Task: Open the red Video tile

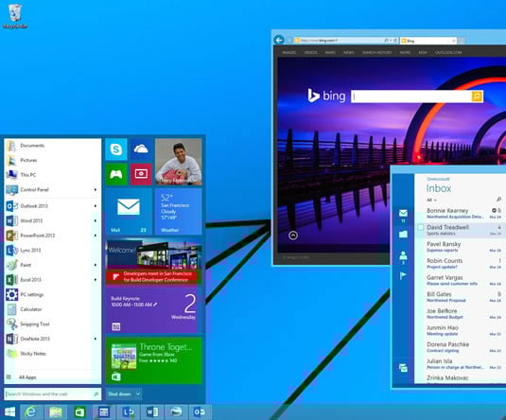Action: click(x=141, y=174)
